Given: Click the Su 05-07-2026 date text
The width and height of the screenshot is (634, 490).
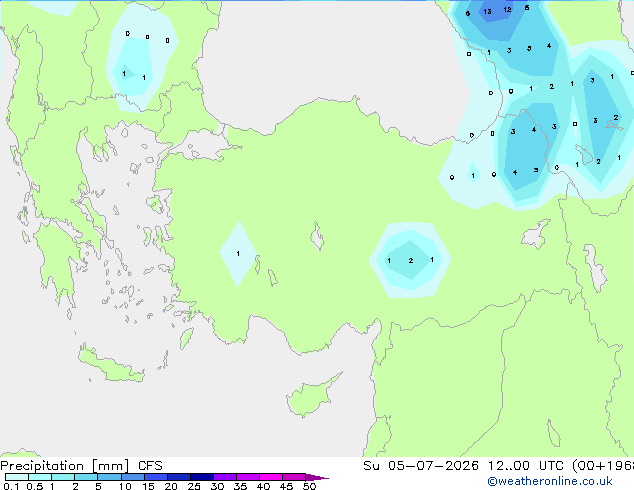Looking at the screenshot, I should pyautogui.click(x=421, y=466).
